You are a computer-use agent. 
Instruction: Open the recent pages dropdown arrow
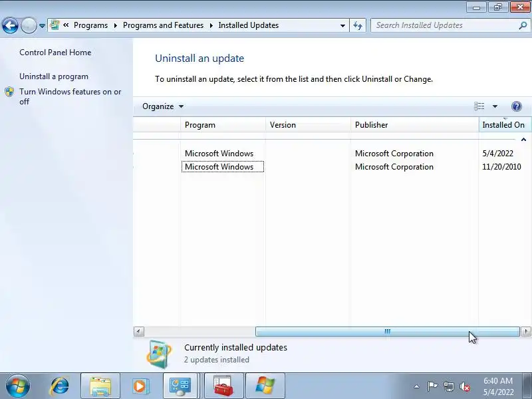coord(42,26)
